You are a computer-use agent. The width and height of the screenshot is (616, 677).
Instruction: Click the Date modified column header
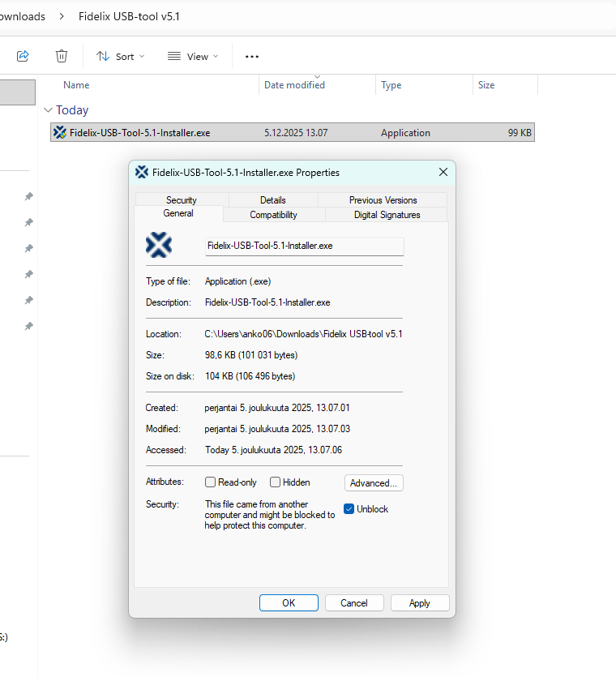coord(294,85)
